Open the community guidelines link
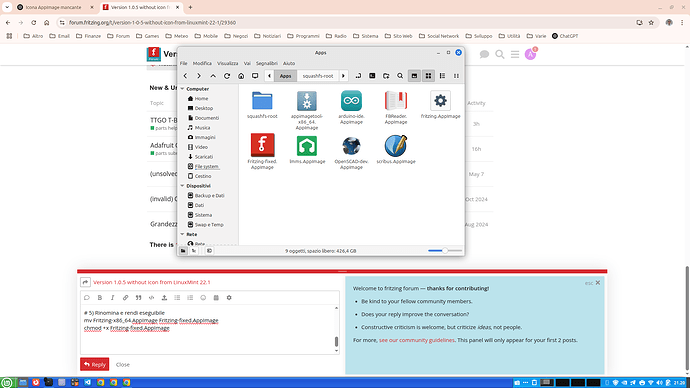This screenshot has height=388, width=690. click(417, 340)
